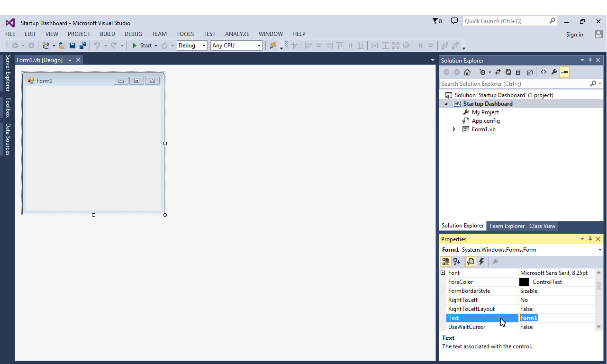Click the Quick Launch magnifier icon

(x=552, y=21)
